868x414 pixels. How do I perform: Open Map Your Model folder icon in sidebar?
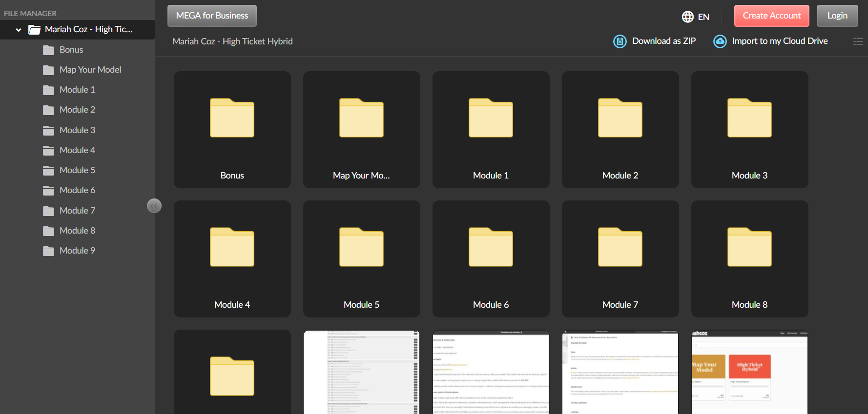48,70
